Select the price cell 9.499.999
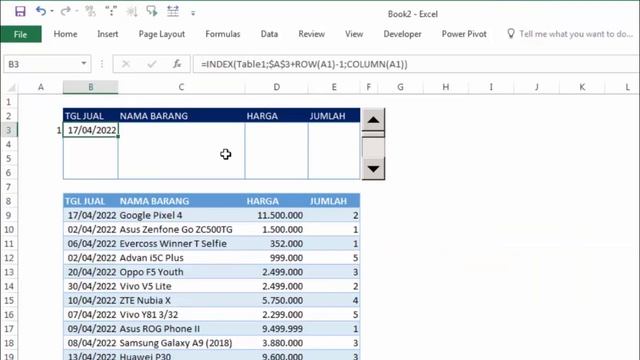 click(x=276, y=329)
